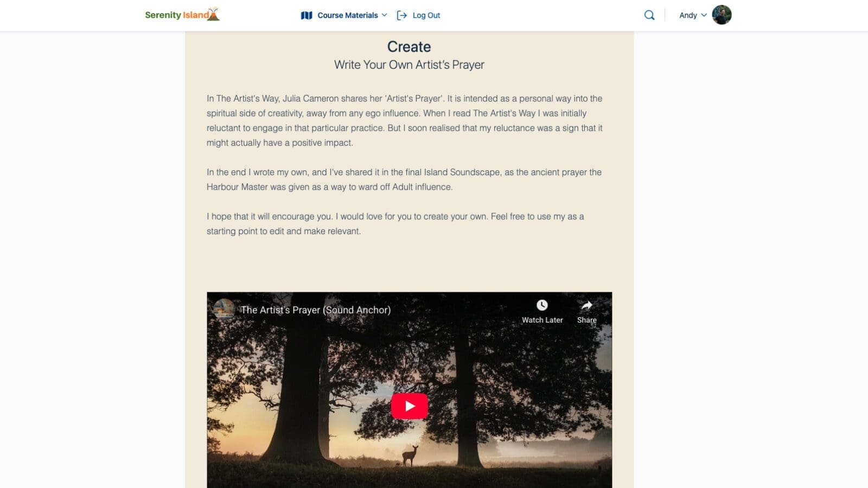868x488 pixels.
Task: Click the video thumbnail with deer silhouette
Action: (409, 390)
